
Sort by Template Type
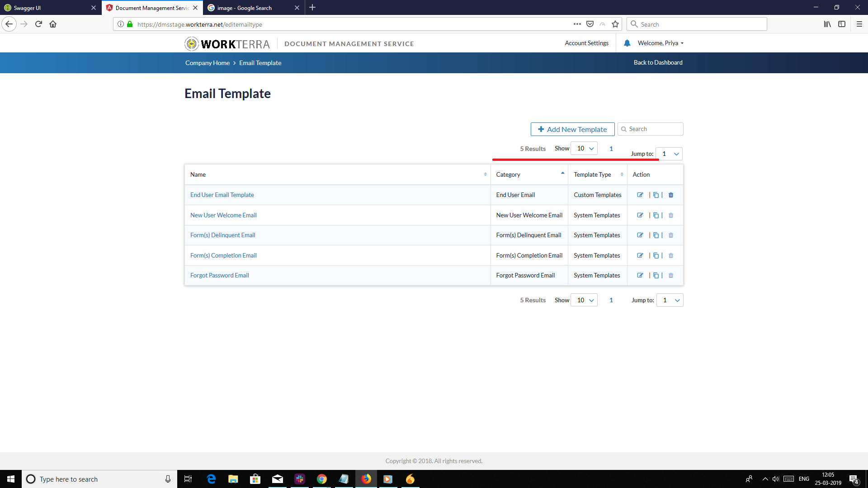click(x=622, y=174)
